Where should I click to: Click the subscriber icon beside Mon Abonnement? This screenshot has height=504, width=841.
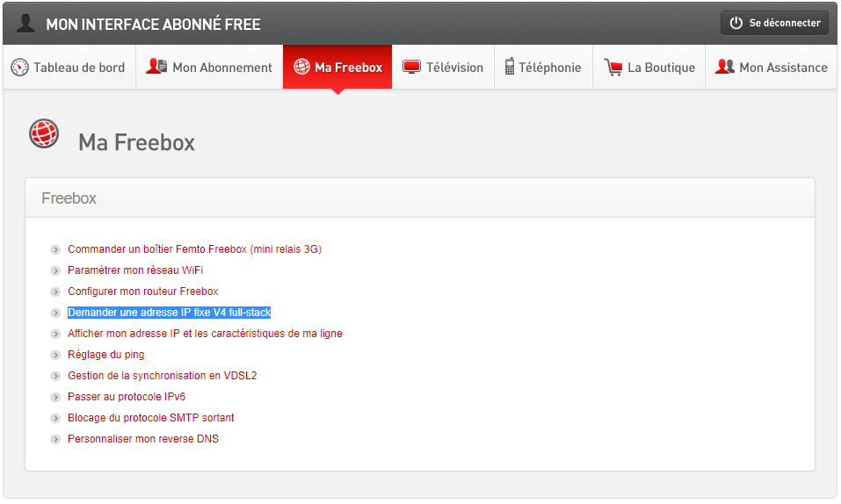click(156, 67)
